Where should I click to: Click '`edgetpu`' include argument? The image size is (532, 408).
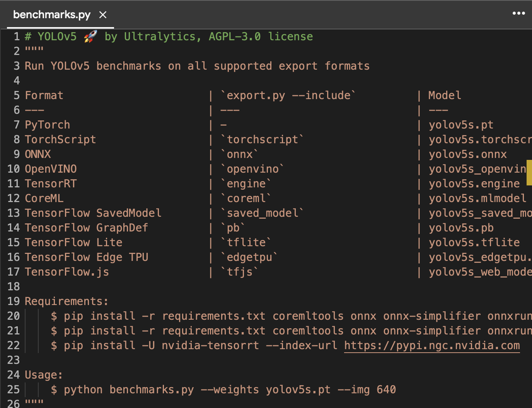pos(249,257)
